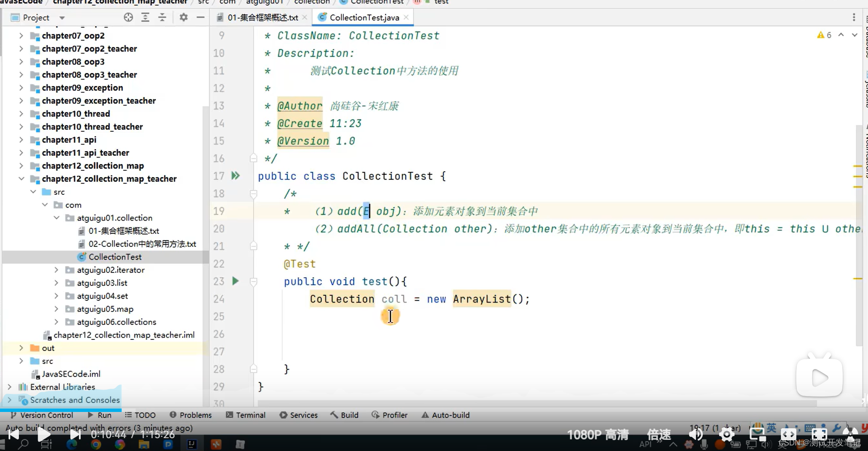Run CollectionTest class gutter icon
Screen dimensions: 868x451
(x=236, y=176)
